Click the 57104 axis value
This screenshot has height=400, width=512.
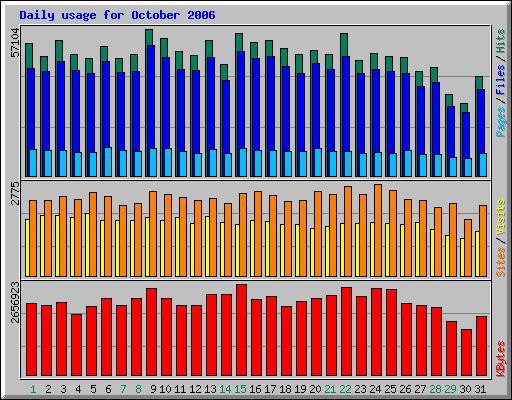coord(15,42)
